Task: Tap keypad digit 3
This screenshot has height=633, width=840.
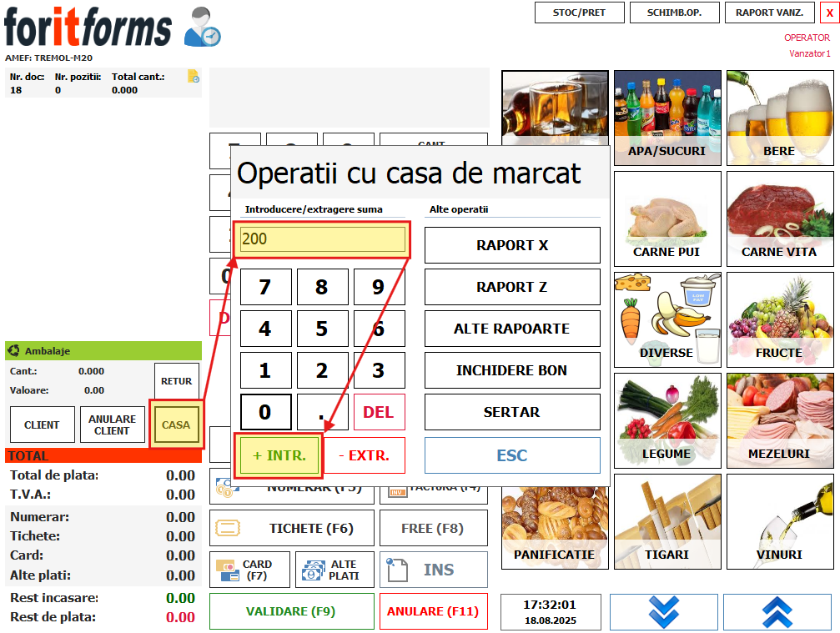Action: click(x=380, y=370)
